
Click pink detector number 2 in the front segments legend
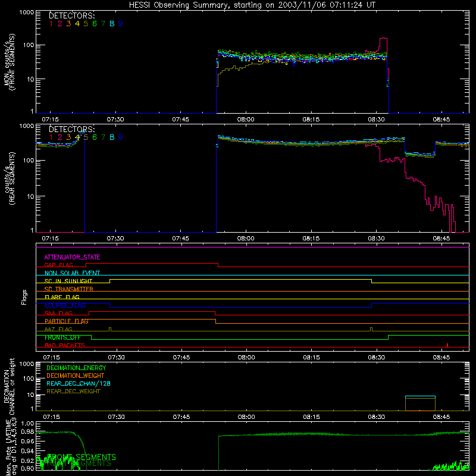point(60,24)
